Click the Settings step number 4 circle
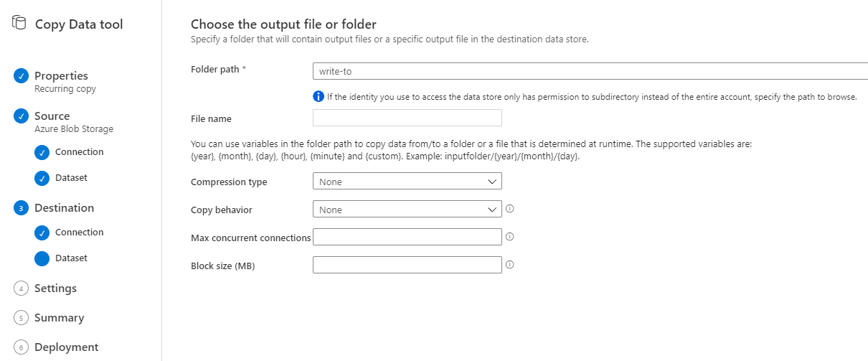868x361 pixels. click(21, 289)
